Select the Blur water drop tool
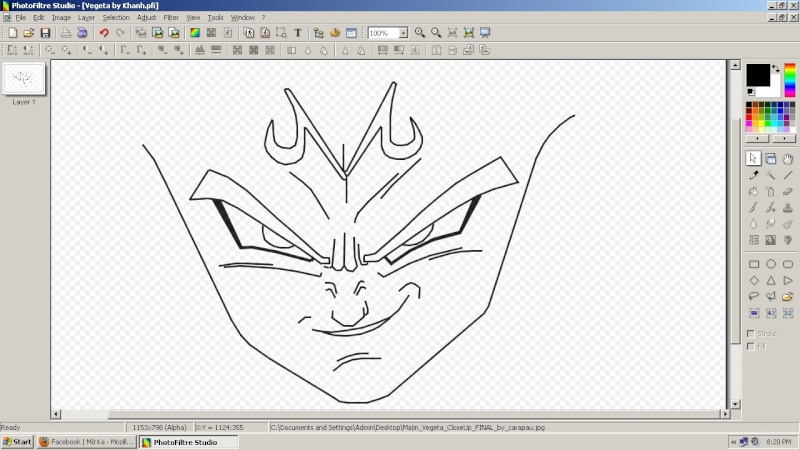 (x=754, y=224)
